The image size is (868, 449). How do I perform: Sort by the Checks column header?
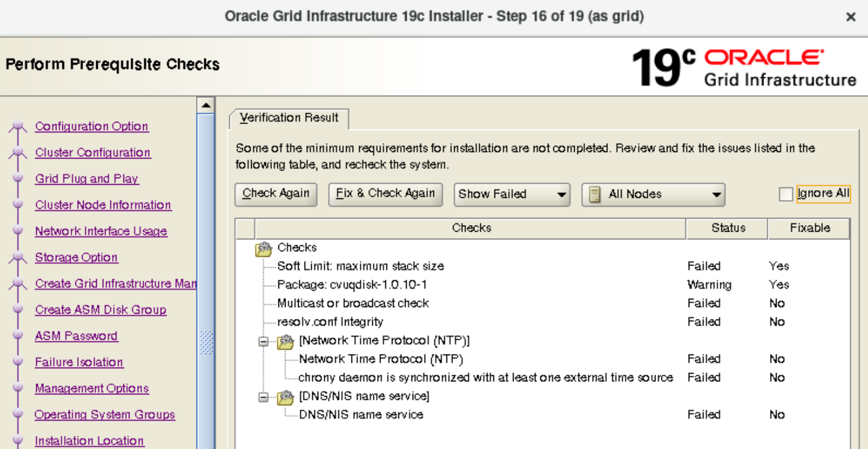[x=470, y=228]
